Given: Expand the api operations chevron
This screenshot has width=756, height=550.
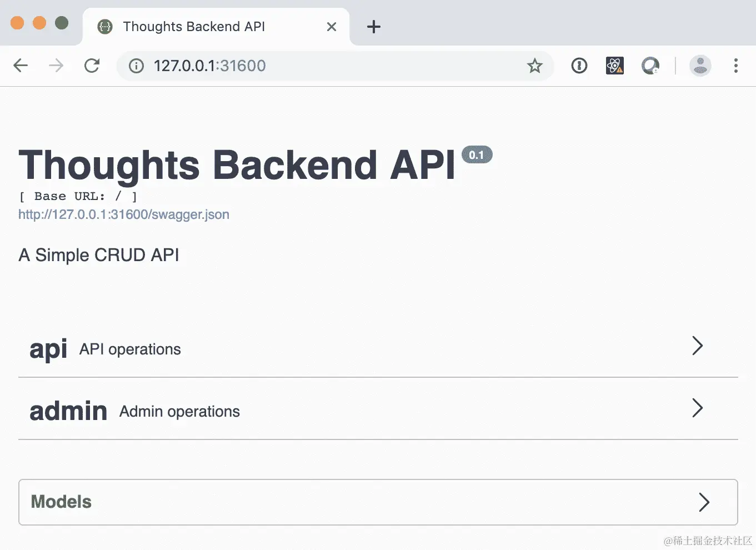Looking at the screenshot, I should [x=698, y=346].
